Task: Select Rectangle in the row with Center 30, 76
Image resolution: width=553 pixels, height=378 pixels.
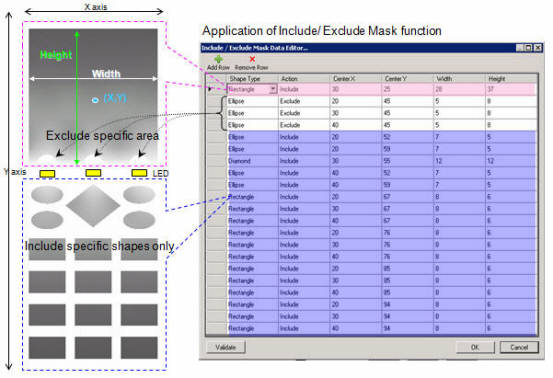Action: [253, 245]
